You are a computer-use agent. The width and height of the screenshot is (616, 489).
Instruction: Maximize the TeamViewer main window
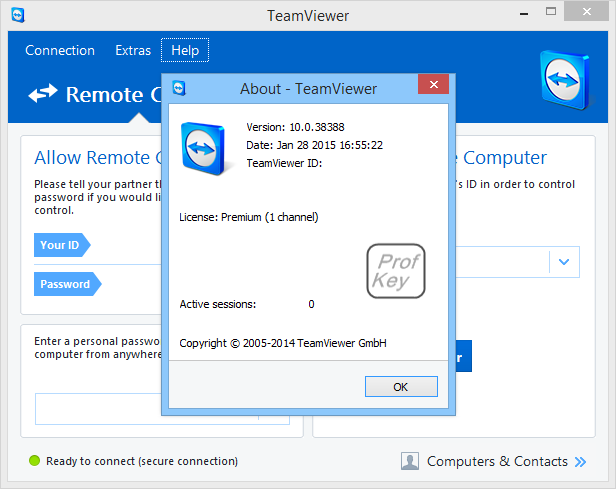(551, 11)
